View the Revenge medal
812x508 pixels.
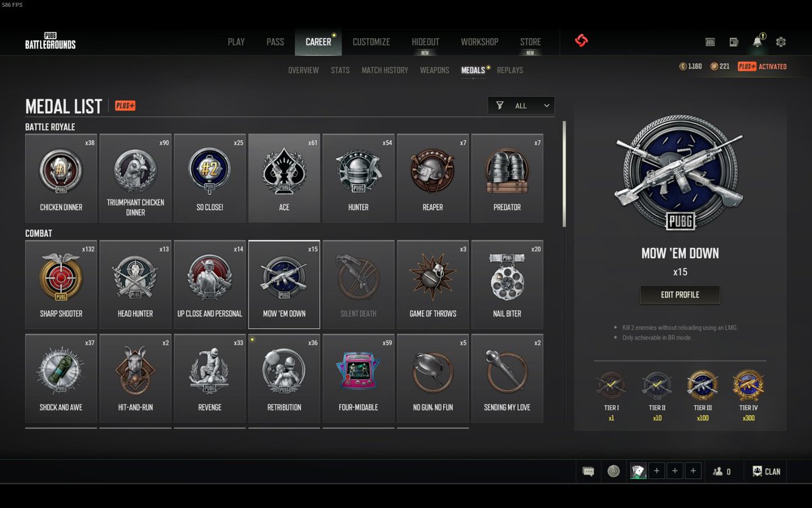click(x=210, y=378)
